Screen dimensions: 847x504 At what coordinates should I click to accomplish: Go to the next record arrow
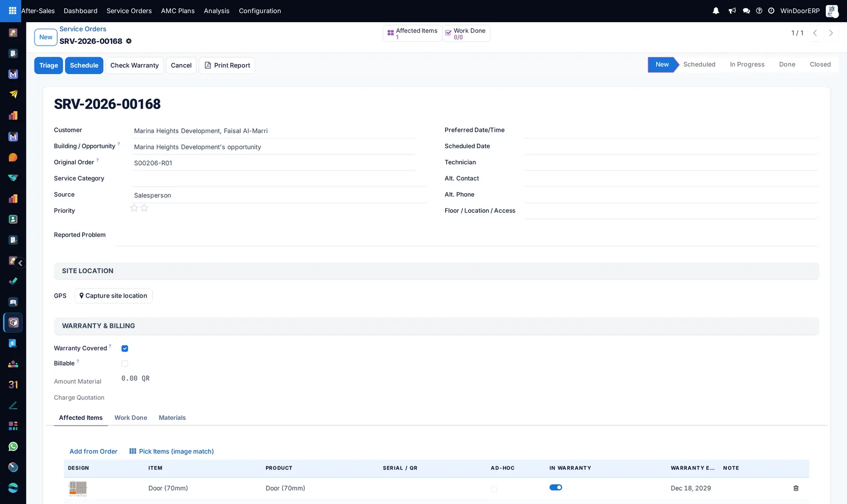pyautogui.click(x=831, y=33)
